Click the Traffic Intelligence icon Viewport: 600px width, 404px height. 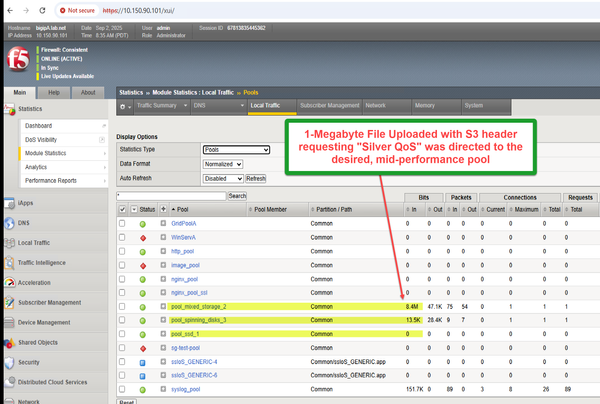[9, 262]
